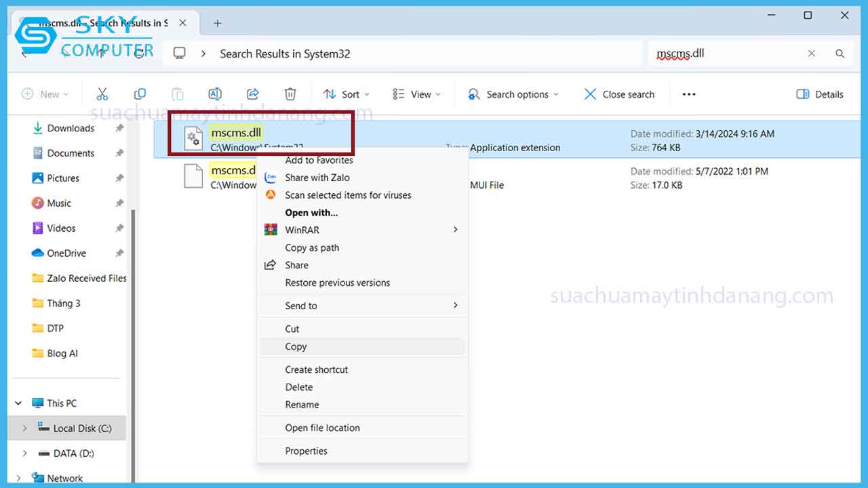Open the Search options dropdown
Image resolution: width=868 pixels, height=488 pixels.
(x=513, y=94)
